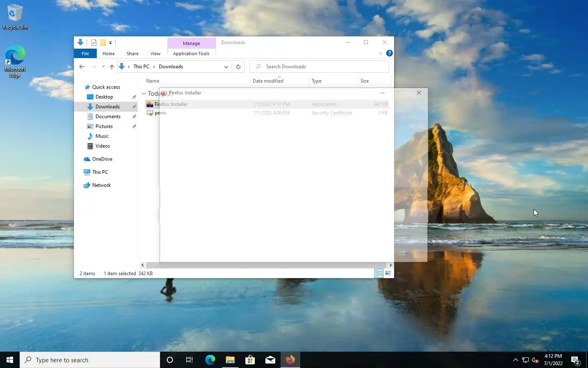Click Downloads in the address breadcrumb

pyautogui.click(x=171, y=67)
